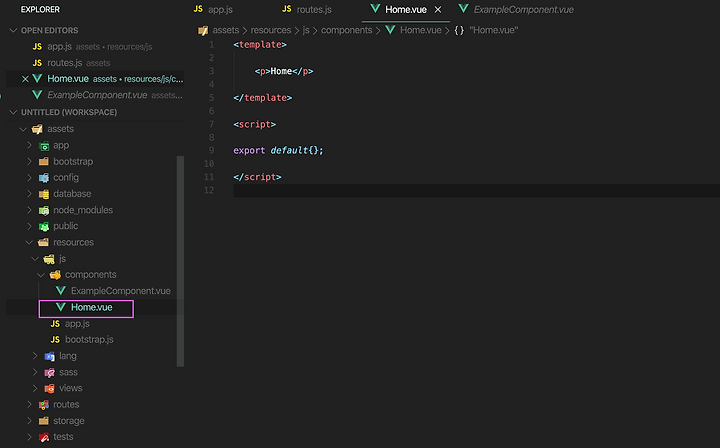
Task: Click the app folder icon
Action: click(x=44, y=146)
